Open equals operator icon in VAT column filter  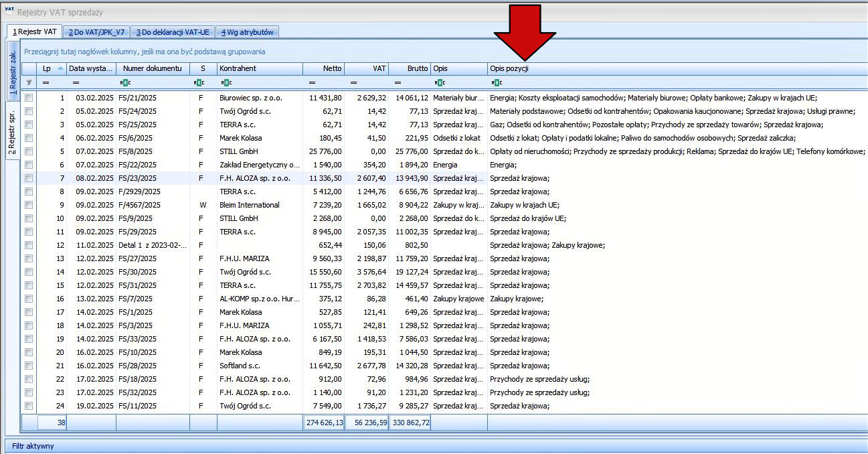(x=355, y=83)
